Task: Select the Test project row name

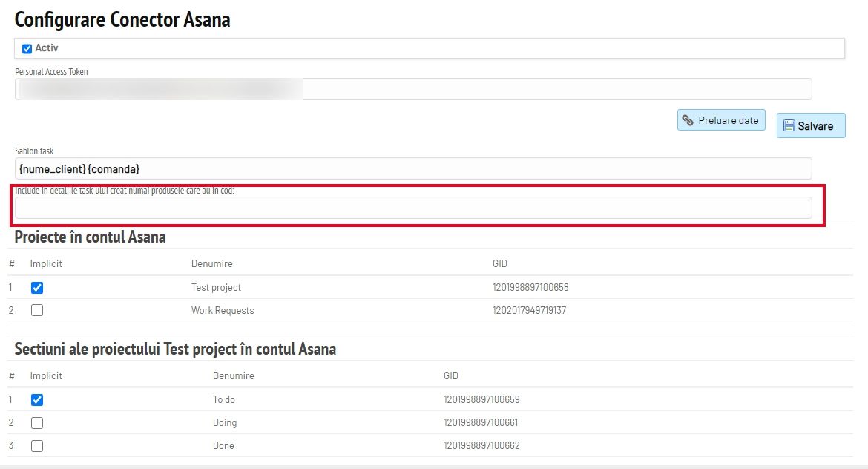Action: (216, 287)
